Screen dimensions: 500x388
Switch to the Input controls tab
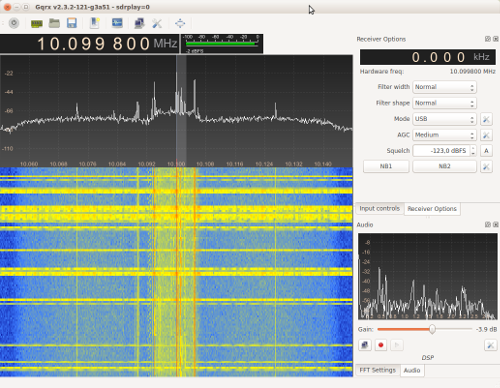(x=379, y=208)
